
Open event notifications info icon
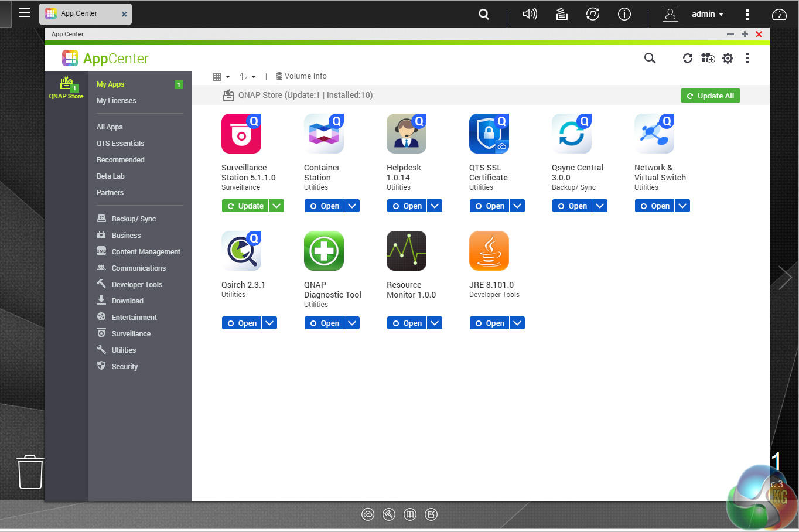tap(624, 14)
